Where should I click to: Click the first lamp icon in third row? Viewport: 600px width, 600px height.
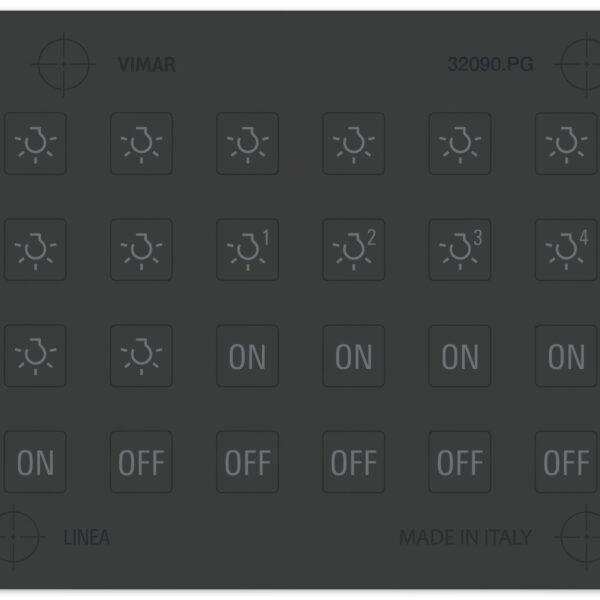pyautogui.click(x=35, y=356)
